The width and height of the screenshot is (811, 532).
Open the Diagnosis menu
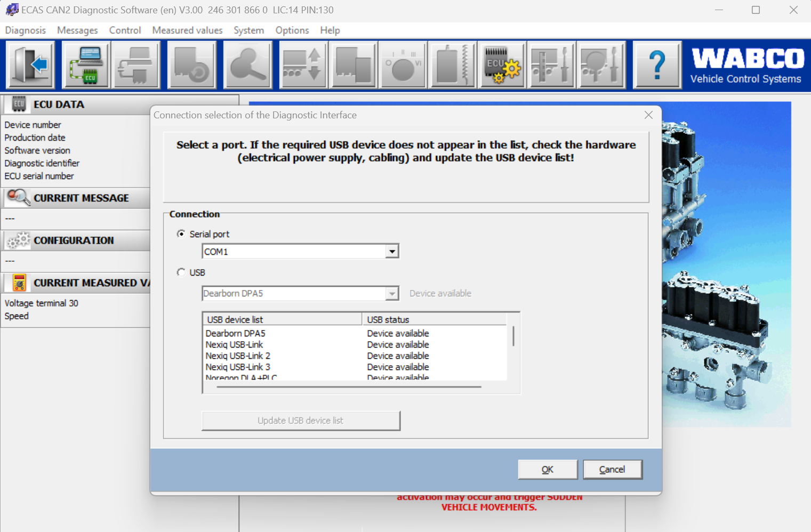point(26,30)
